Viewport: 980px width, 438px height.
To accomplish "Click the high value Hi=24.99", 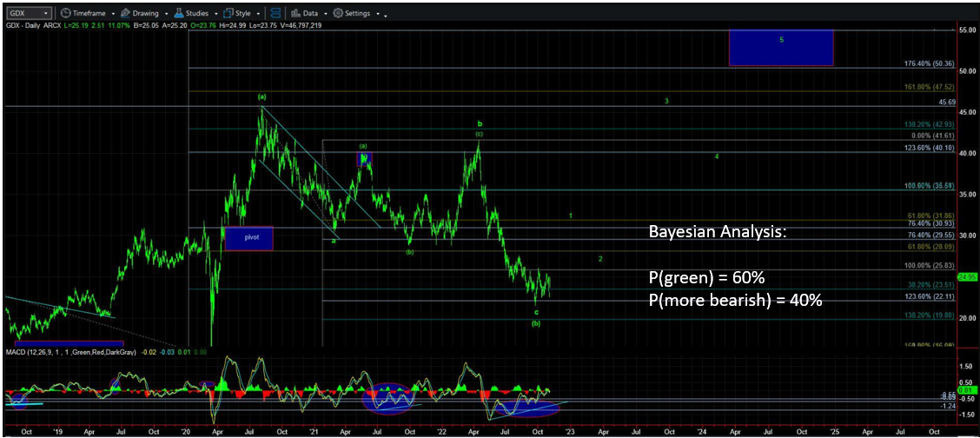I will 235,25.
